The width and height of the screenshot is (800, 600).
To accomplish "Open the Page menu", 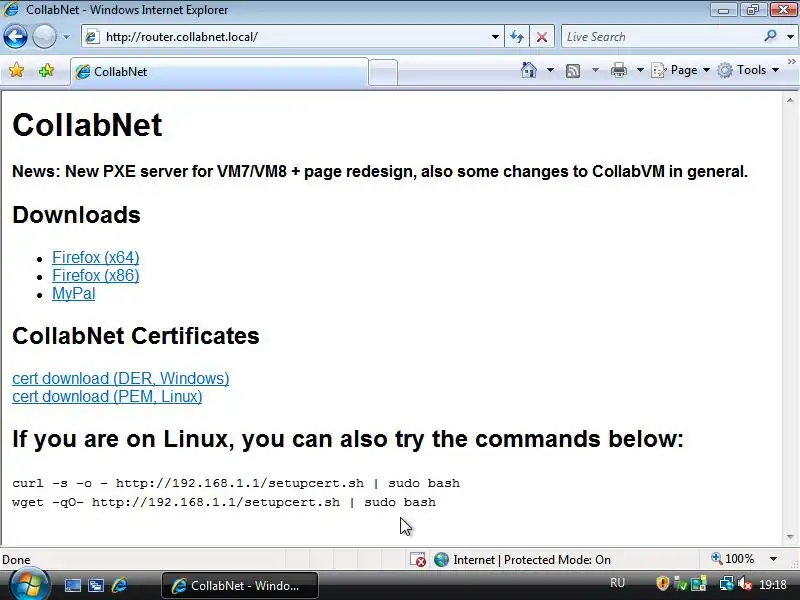I will [681, 70].
